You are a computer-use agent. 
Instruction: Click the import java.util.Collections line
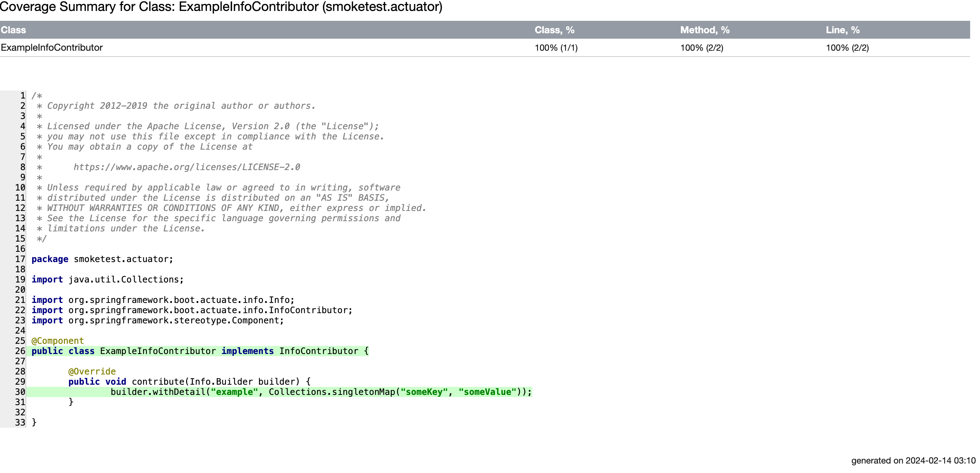click(x=107, y=279)
